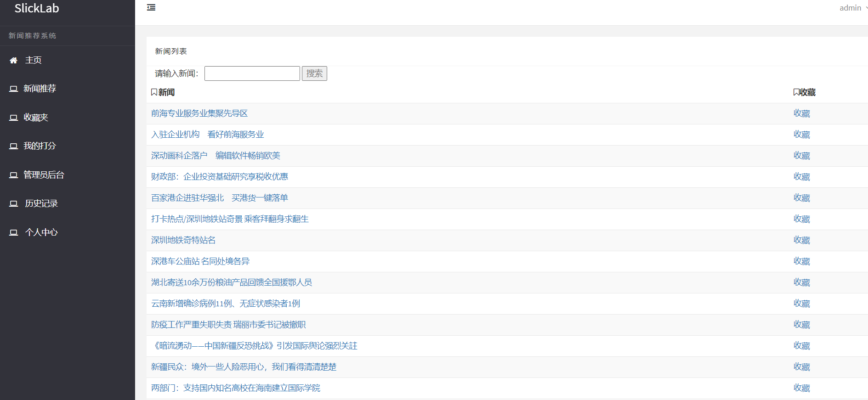Click 收藏 for 防疫工作严重失职失责 row
This screenshot has width=868, height=400.
(802, 325)
